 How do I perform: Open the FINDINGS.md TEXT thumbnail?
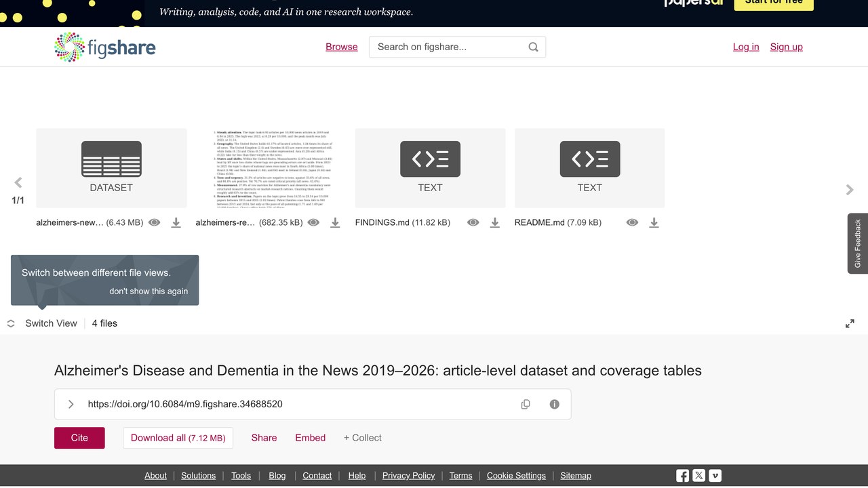430,168
